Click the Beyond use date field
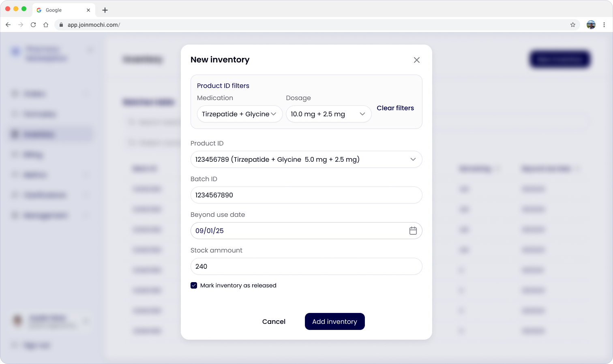Viewport: 613px width, 364px height. 306,231
